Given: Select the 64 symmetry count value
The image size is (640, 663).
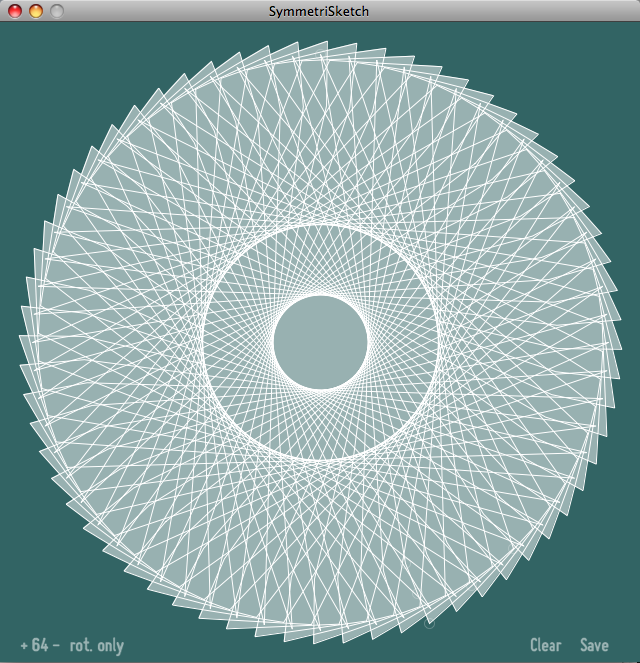Looking at the screenshot, I should (40, 646).
